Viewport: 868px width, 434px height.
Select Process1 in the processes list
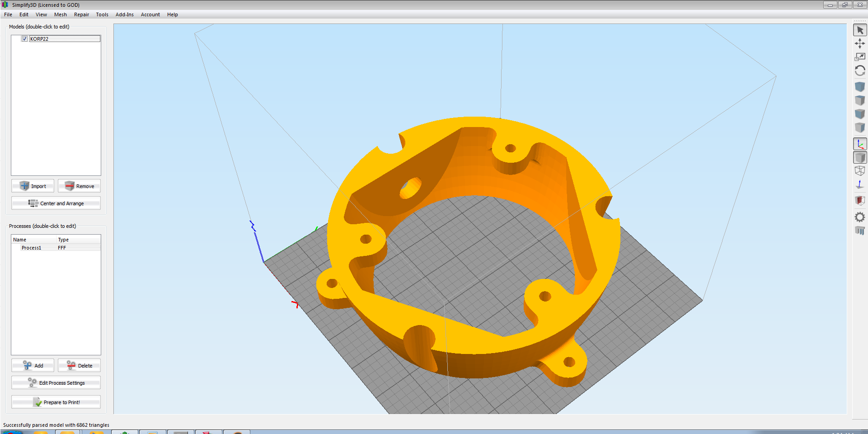click(x=32, y=248)
